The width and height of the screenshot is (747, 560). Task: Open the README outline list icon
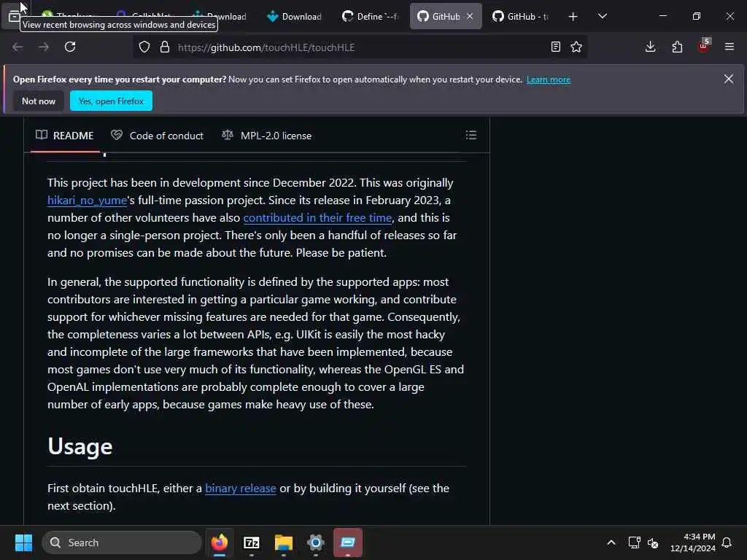click(471, 135)
